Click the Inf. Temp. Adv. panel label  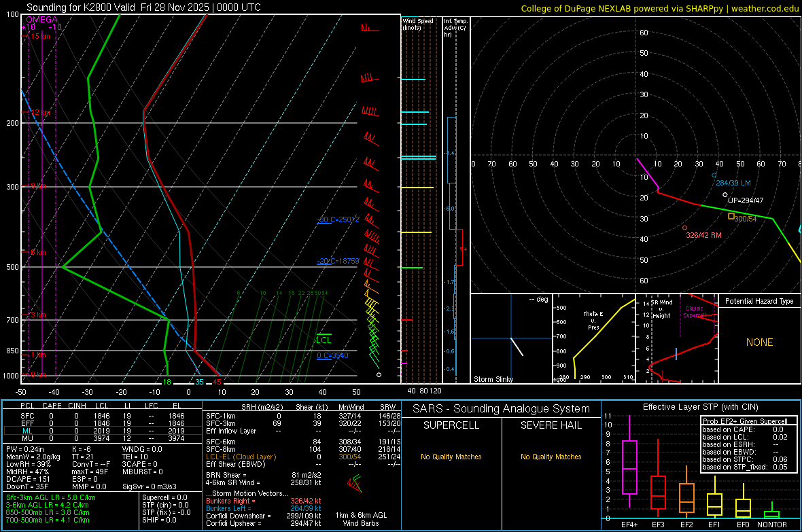455,28
